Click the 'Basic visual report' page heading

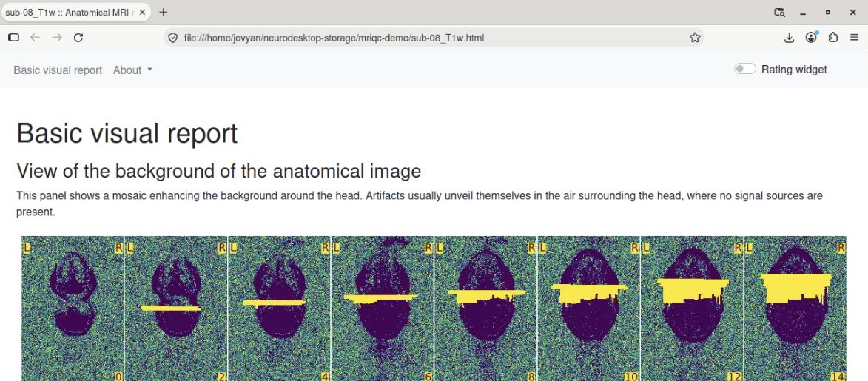(x=127, y=133)
